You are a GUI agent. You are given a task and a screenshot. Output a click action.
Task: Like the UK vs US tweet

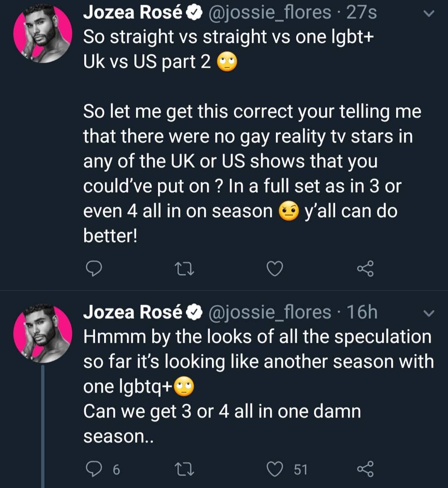click(275, 269)
